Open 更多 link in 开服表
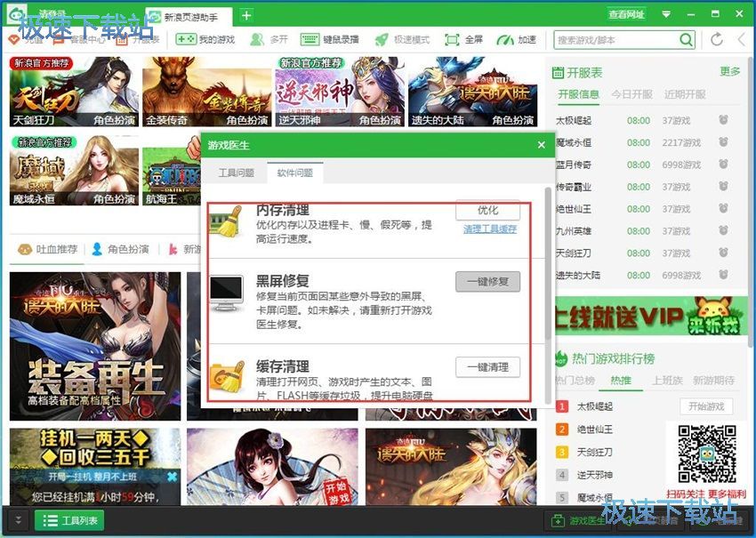Screen dimensions: 756x538 point(729,72)
